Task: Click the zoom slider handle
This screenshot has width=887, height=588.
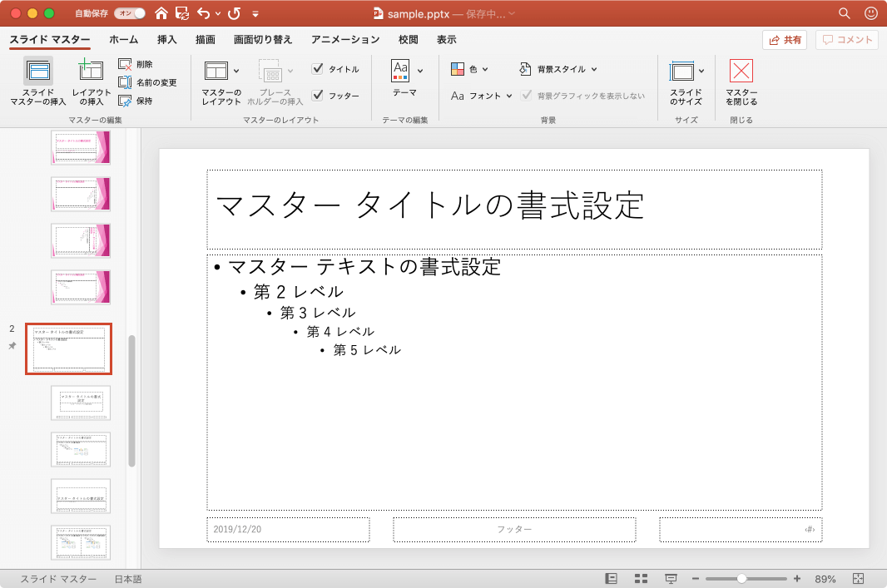Action: [x=741, y=578]
